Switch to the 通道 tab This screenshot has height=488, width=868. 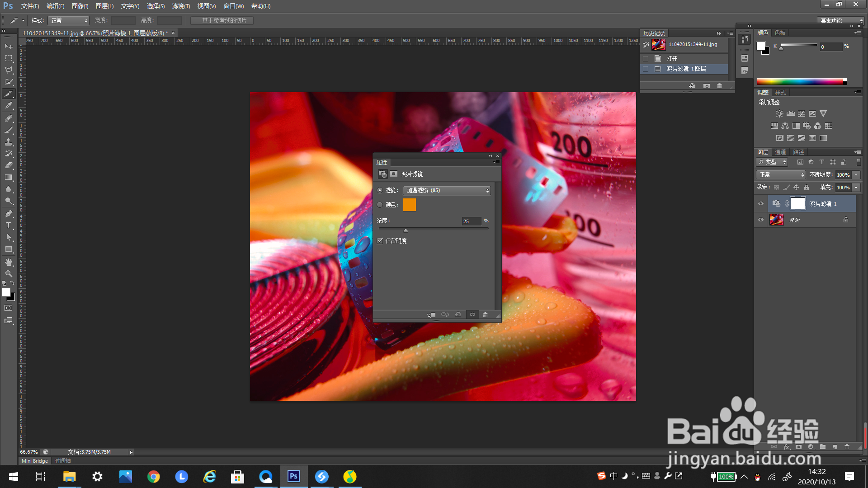(x=780, y=152)
